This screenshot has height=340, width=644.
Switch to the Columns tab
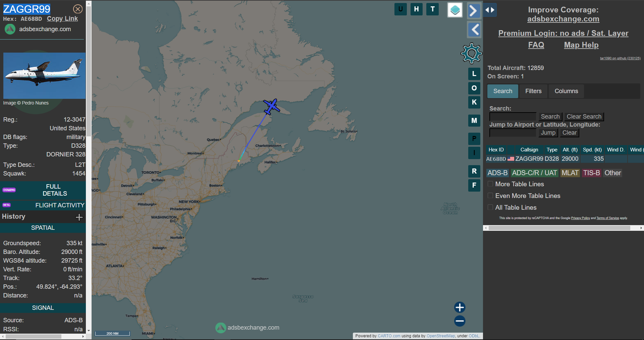tap(566, 91)
